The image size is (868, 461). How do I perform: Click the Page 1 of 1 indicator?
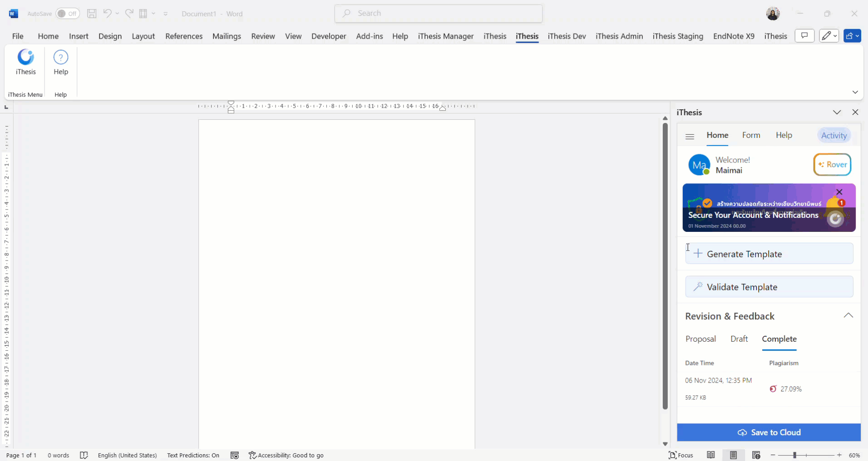click(x=21, y=455)
